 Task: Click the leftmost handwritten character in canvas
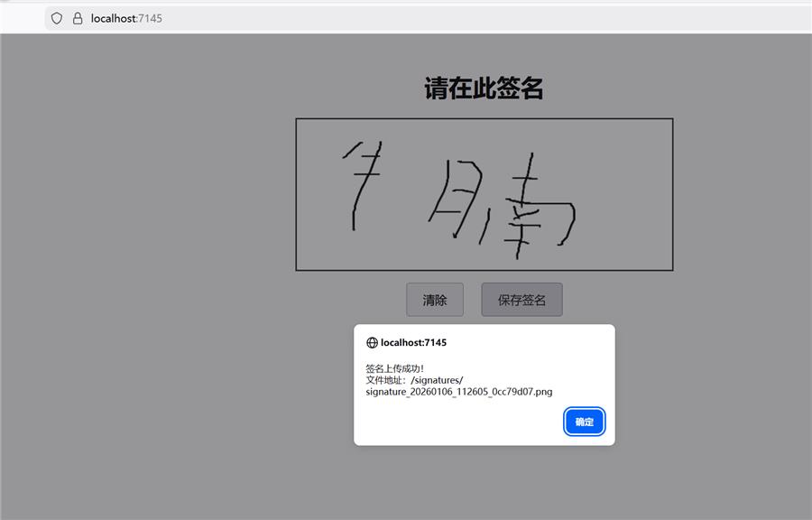click(x=359, y=182)
